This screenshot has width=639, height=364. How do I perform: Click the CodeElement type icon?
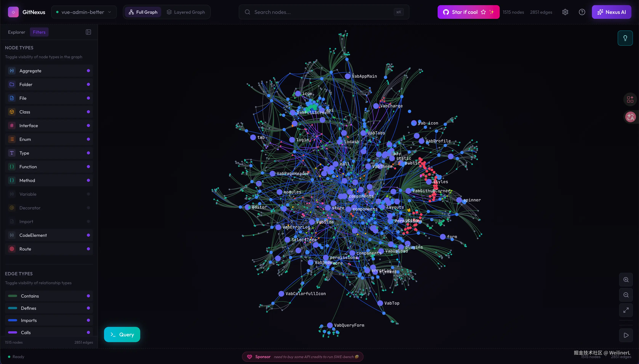click(x=12, y=235)
